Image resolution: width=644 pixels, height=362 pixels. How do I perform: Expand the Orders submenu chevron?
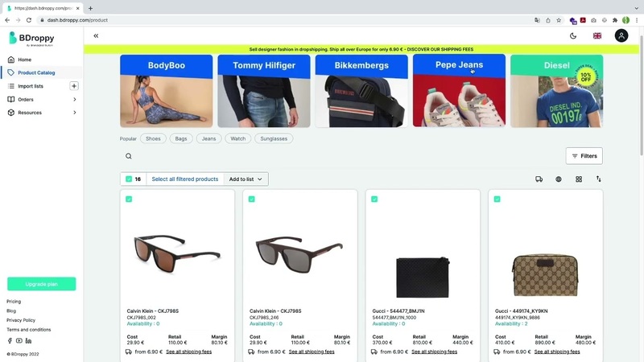pyautogui.click(x=74, y=99)
